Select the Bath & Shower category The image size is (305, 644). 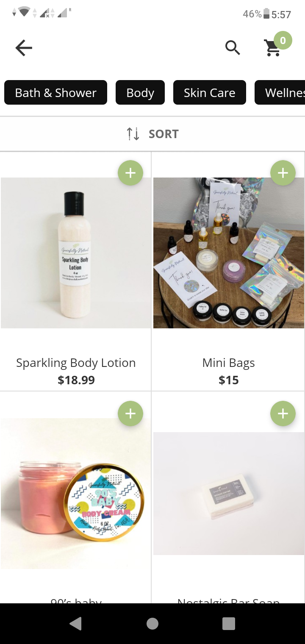click(x=55, y=92)
